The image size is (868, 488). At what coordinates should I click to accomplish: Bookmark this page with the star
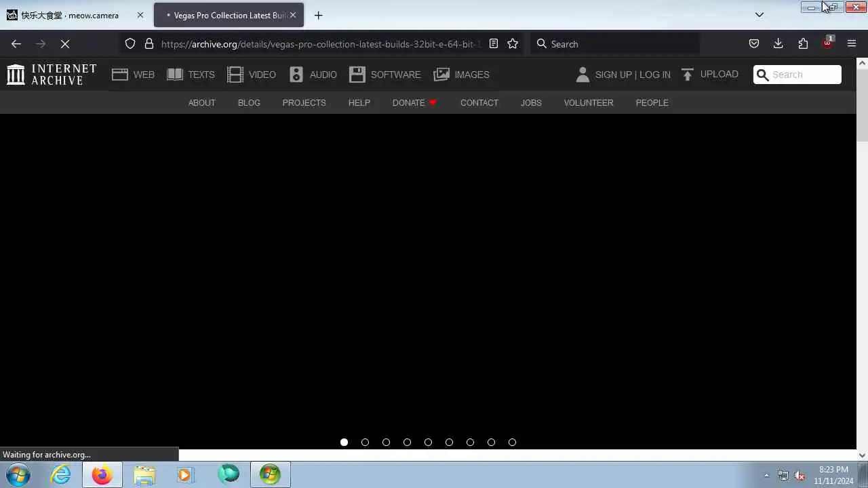tap(513, 44)
